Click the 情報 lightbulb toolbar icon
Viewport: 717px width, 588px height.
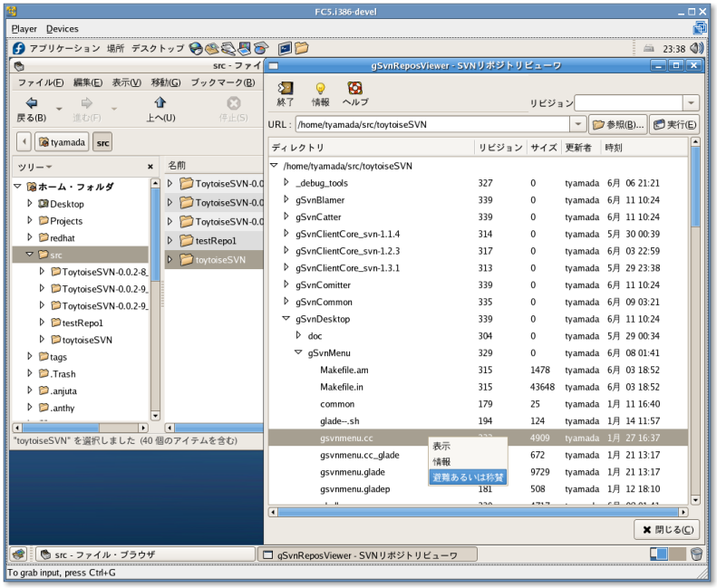pos(320,88)
